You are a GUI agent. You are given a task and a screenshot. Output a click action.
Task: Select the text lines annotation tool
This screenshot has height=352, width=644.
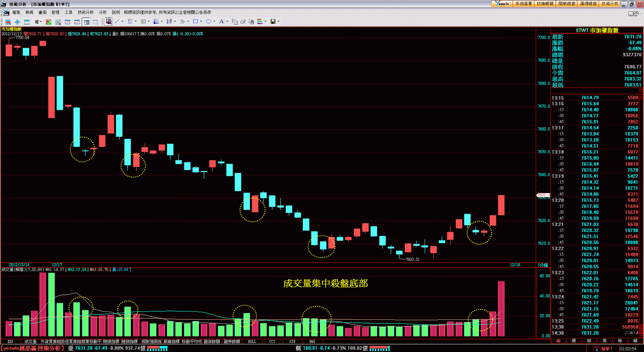(130, 21)
